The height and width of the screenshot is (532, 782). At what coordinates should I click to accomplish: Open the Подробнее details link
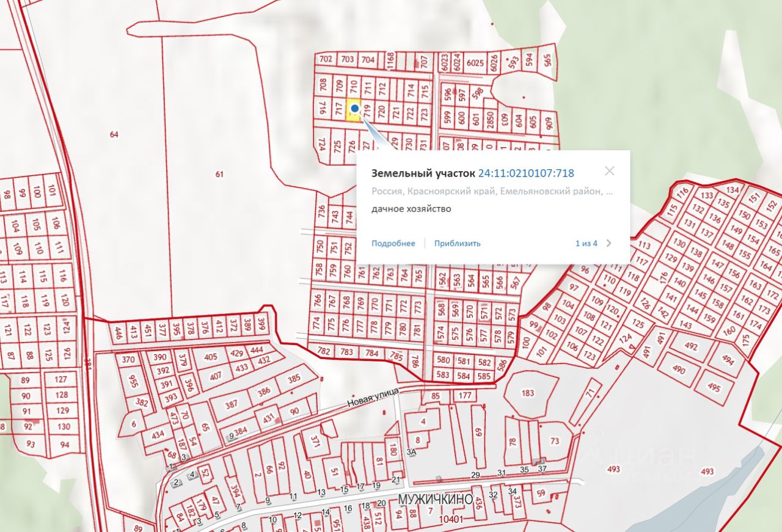(x=393, y=243)
